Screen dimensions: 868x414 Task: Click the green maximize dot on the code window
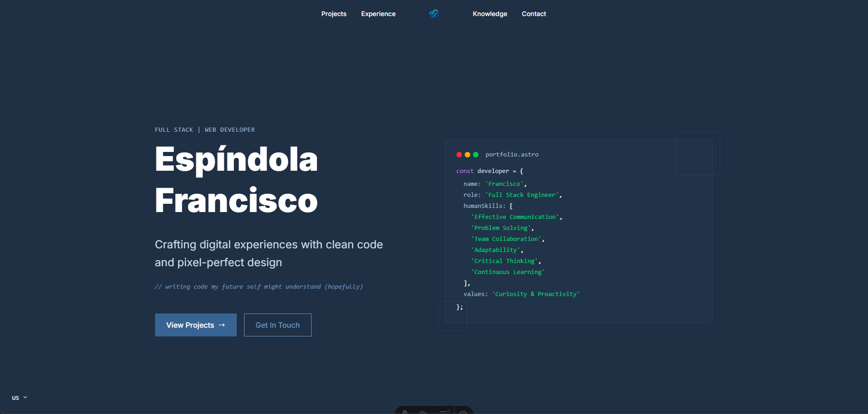pyautogui.click(x=476, y=155)
